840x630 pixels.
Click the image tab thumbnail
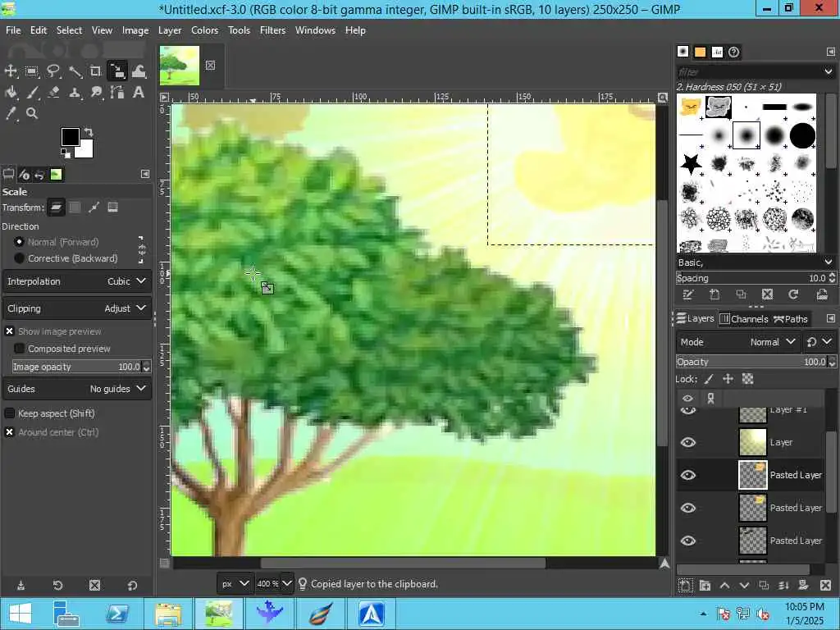180,66
